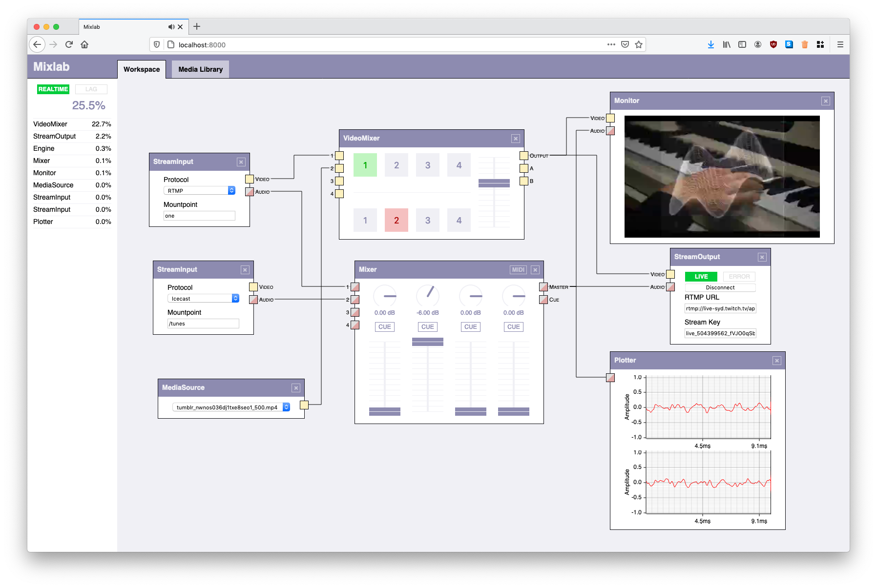Select VideoMixer row B source 1
Image resolution: width=877 pixels, height=588 pixels.
(365, 220)
